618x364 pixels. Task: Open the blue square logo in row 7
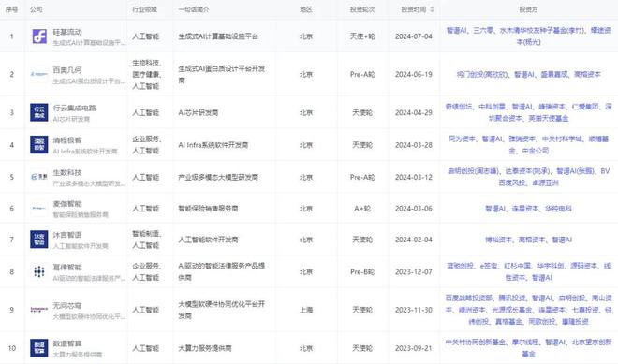point(39,240)
